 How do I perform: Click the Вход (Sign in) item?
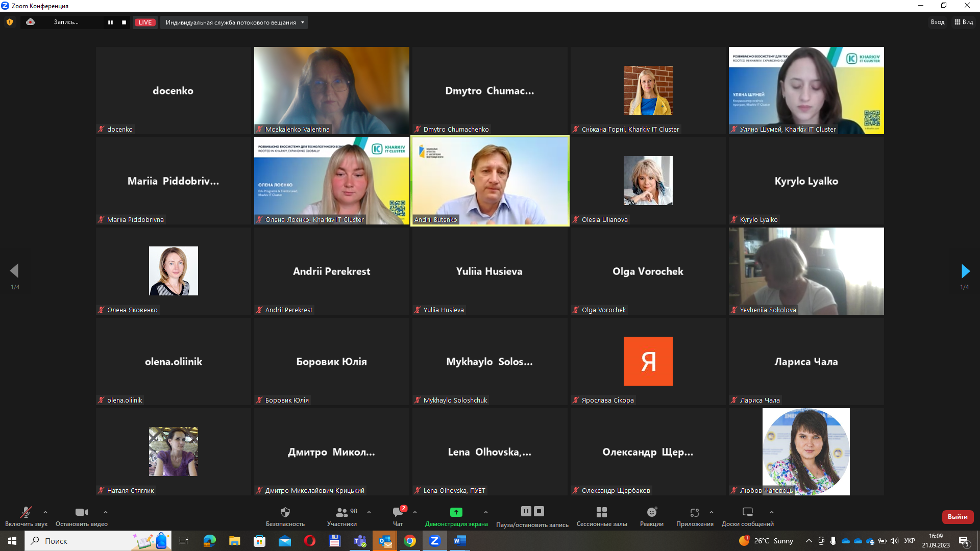(937, 22)
